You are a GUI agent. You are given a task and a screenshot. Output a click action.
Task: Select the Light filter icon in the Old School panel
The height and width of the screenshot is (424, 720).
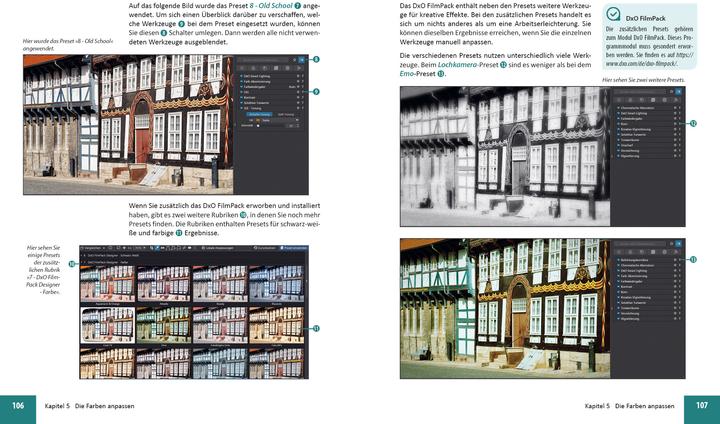(x=242, y=68)
